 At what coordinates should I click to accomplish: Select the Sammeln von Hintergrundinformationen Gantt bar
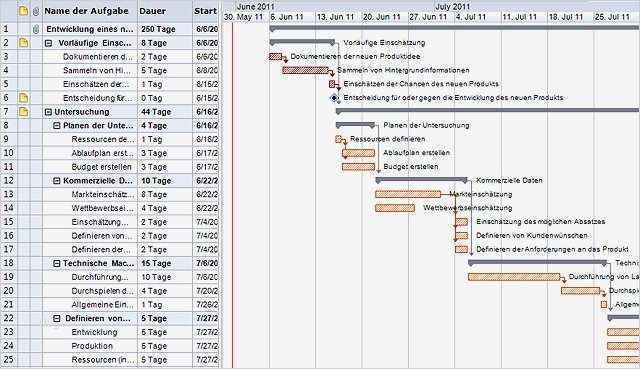(x=305, y=70)
